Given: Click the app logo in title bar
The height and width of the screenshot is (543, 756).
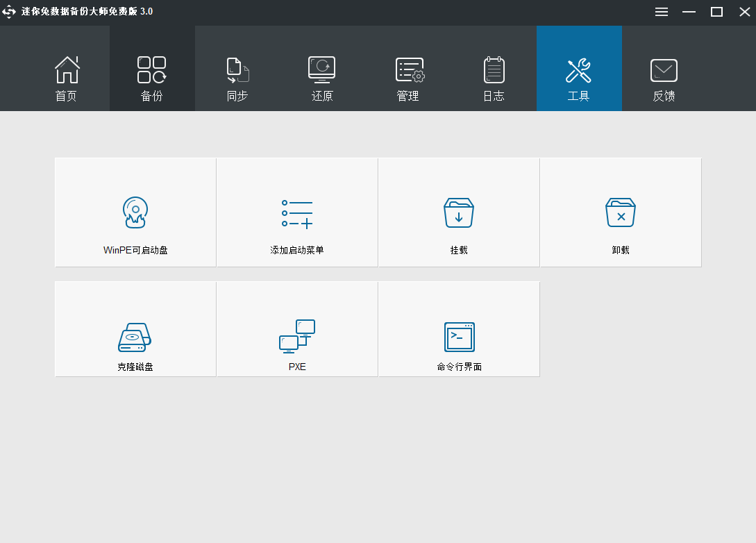Looking at the screenshot, I should coord(9,12).
